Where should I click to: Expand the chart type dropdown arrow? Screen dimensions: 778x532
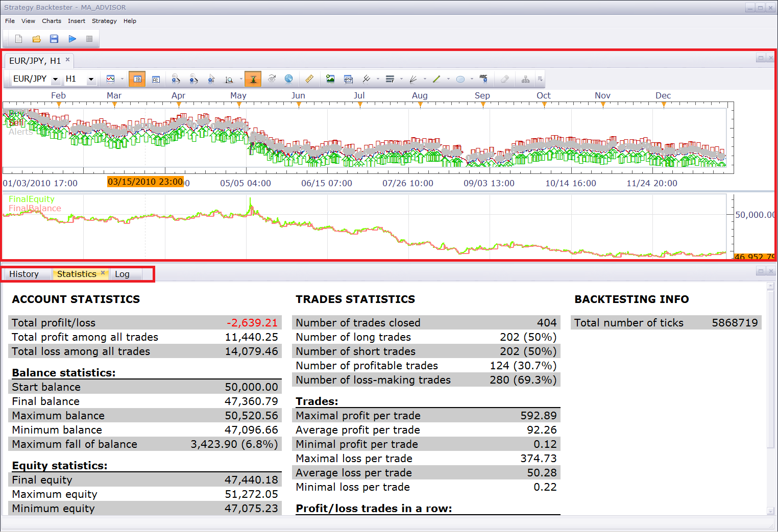click(x=122, y=79)
